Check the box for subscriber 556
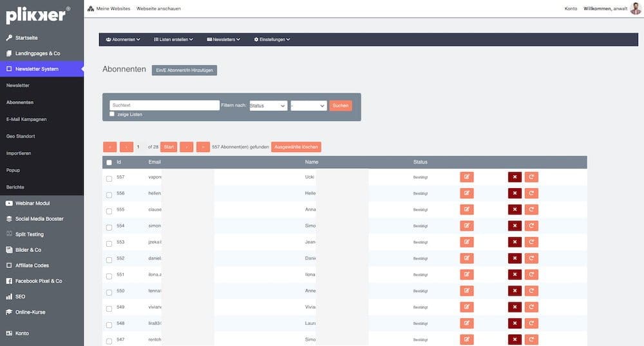 pos(109,195)
